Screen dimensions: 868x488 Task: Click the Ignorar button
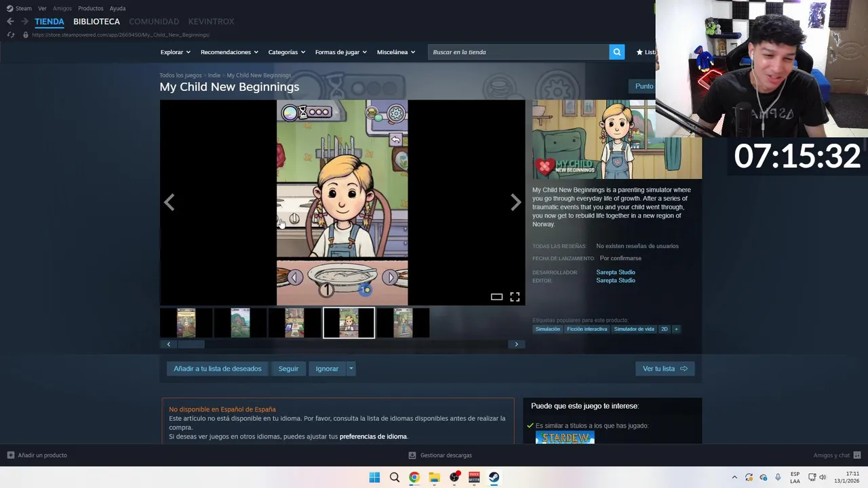pyautogui.click(x=327, y=369)
